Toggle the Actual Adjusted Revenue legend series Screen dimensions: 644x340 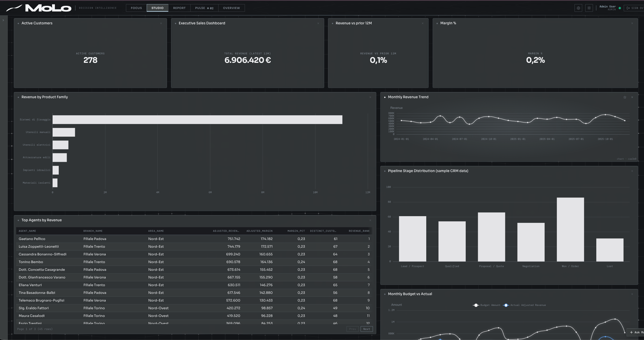524,305
